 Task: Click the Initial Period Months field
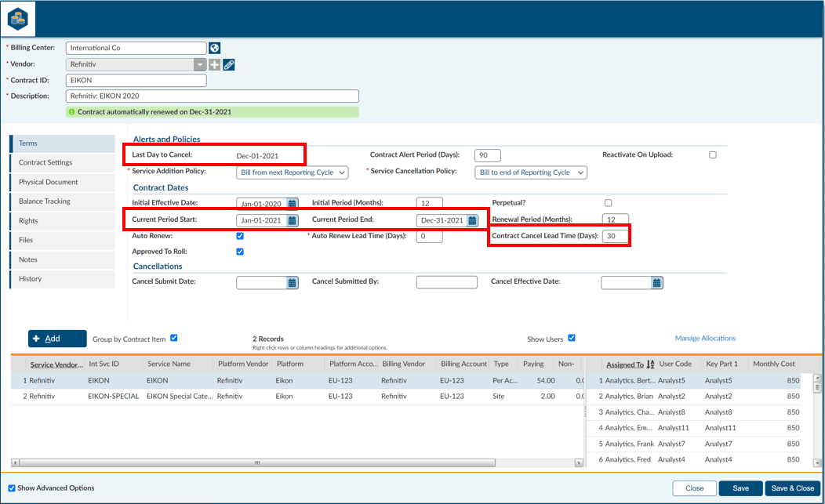429,203
